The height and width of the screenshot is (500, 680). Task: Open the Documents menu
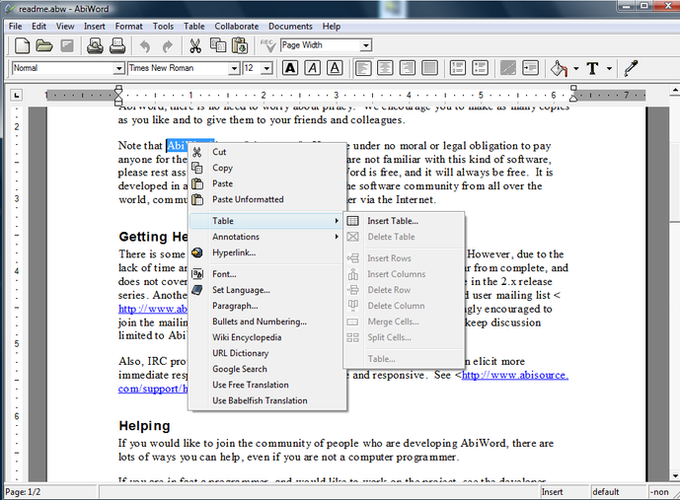(290, 26)
